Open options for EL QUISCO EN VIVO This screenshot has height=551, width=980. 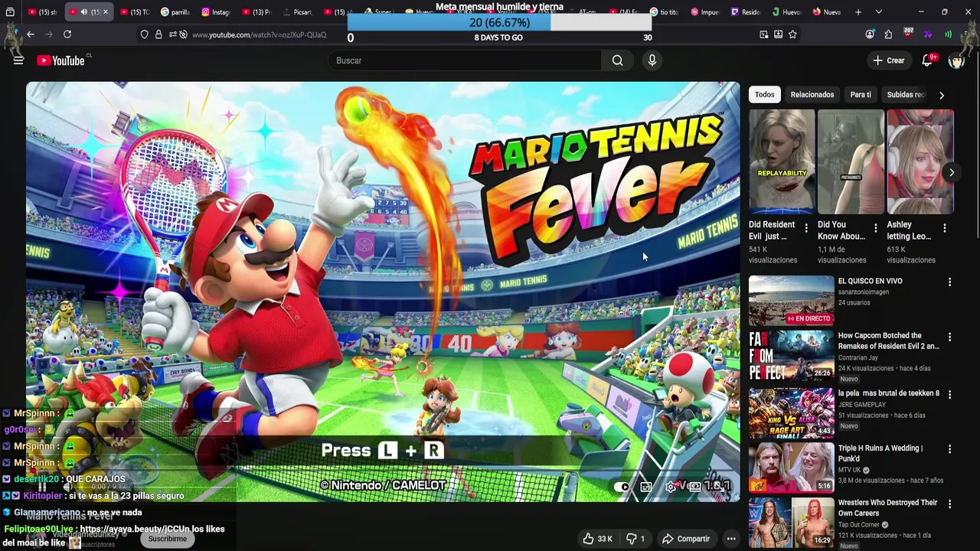(949, 282)
